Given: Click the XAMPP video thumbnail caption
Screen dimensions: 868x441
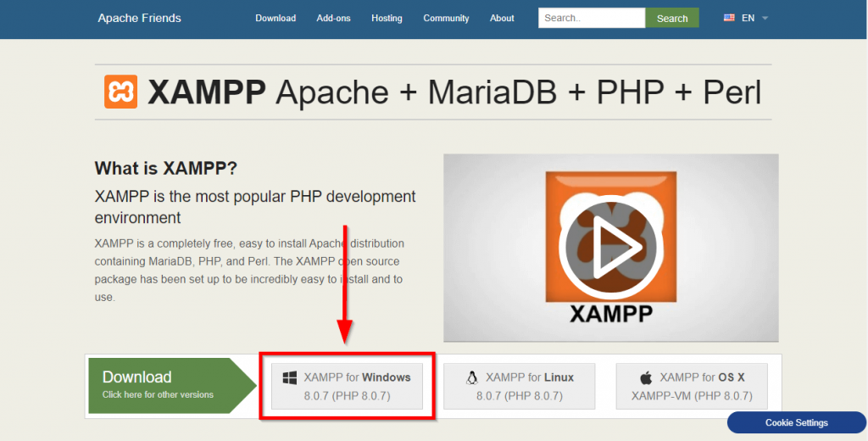Looking at the screenshot, I should [x=611, y=314].
